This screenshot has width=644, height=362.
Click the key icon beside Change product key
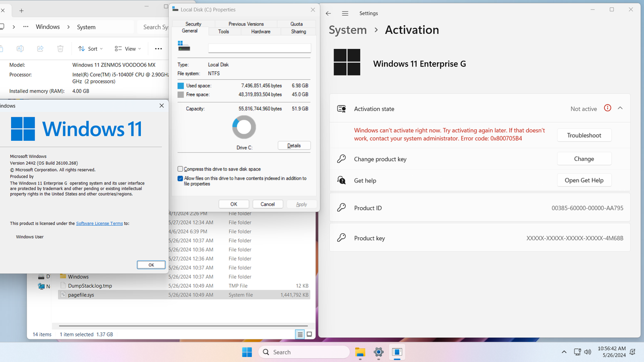click(342, 159)
